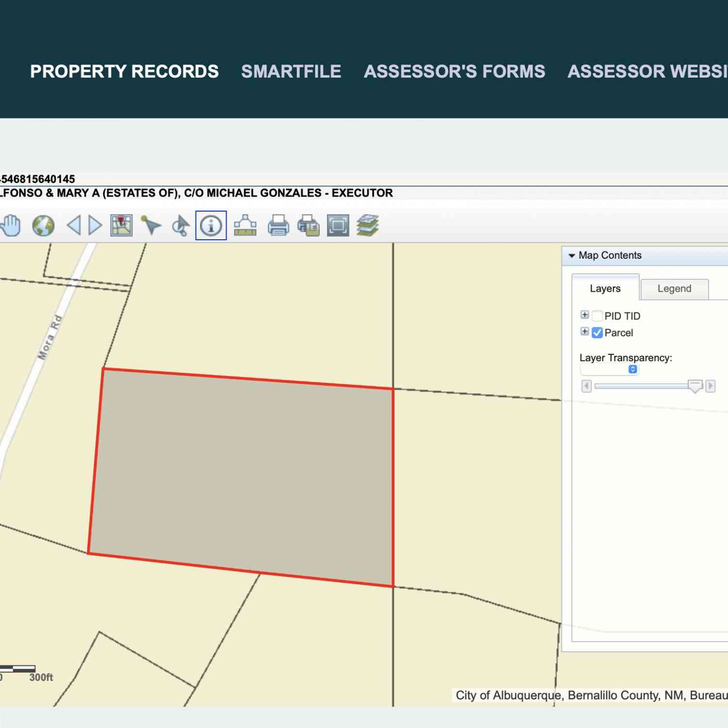Click the framed full-screen extent icon

338,226
